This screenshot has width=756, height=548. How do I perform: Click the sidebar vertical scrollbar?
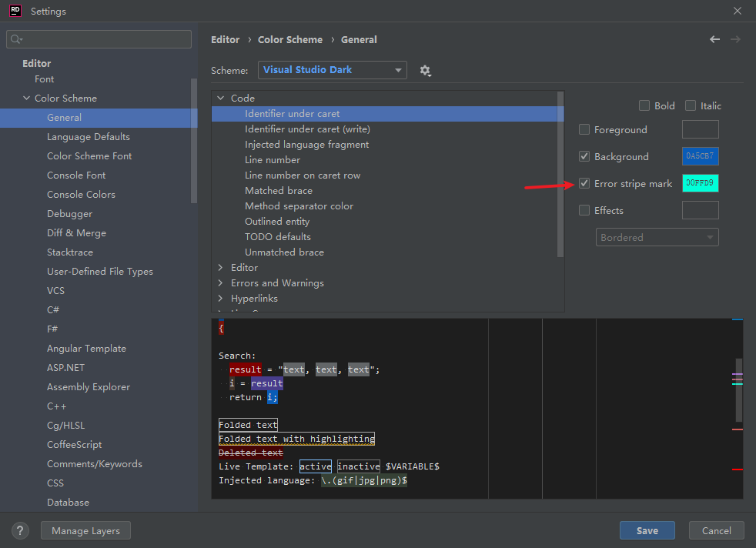(194, 141)
